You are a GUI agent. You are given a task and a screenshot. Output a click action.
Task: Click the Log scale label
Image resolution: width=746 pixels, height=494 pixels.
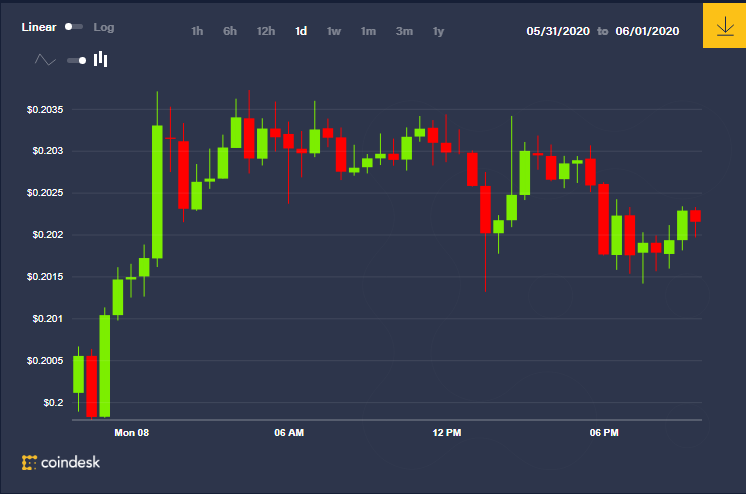[x=104, y=28]
